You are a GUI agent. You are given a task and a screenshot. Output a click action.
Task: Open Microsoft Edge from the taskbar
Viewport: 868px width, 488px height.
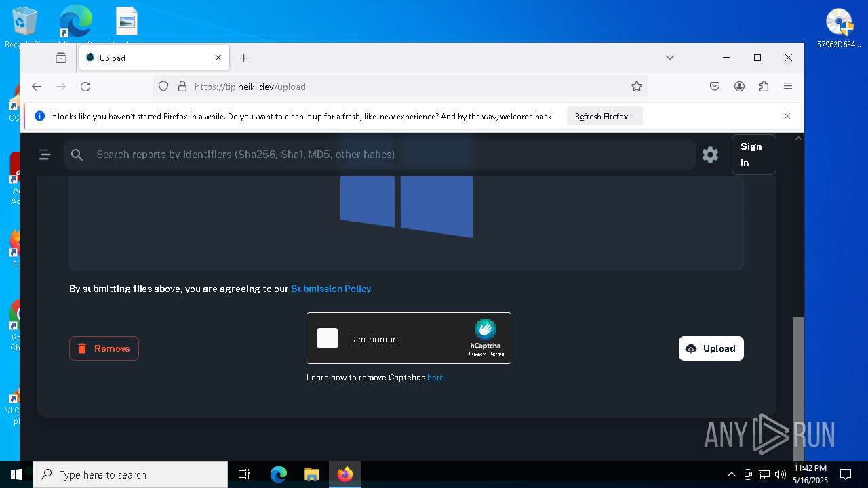(x=279, y=474)
